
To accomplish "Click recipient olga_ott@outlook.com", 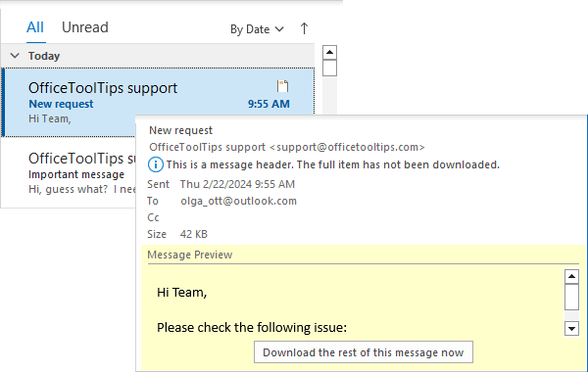I will 238,201.
